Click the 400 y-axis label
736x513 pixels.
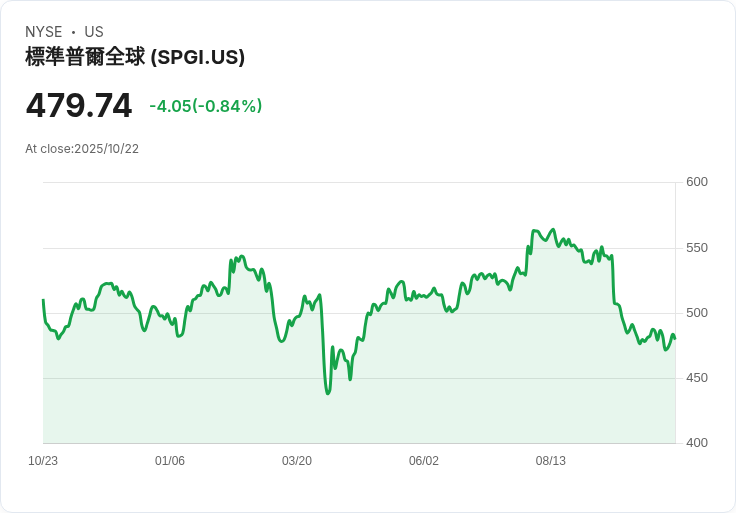[x=697, y=443]
